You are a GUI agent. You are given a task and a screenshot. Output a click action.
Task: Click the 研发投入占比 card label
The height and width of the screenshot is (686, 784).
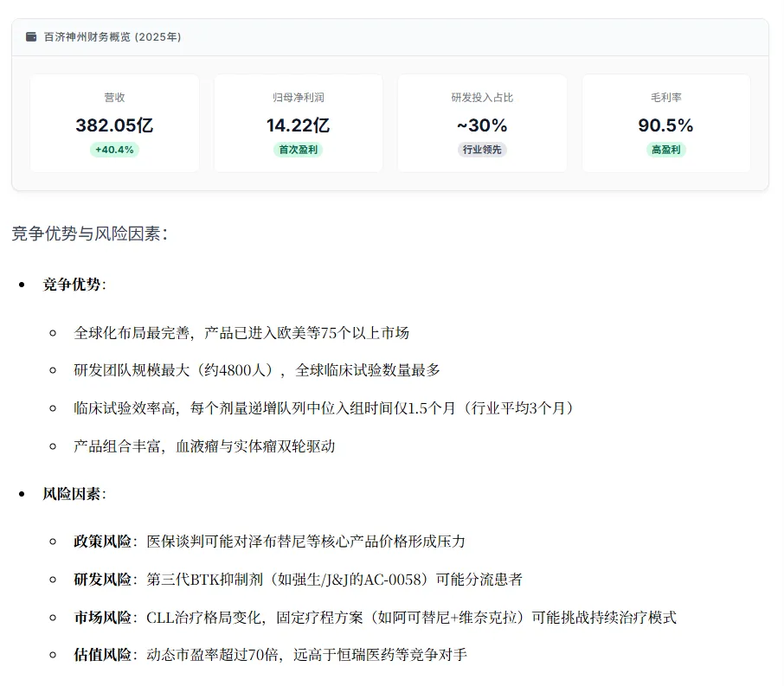[x=483, y=98]
